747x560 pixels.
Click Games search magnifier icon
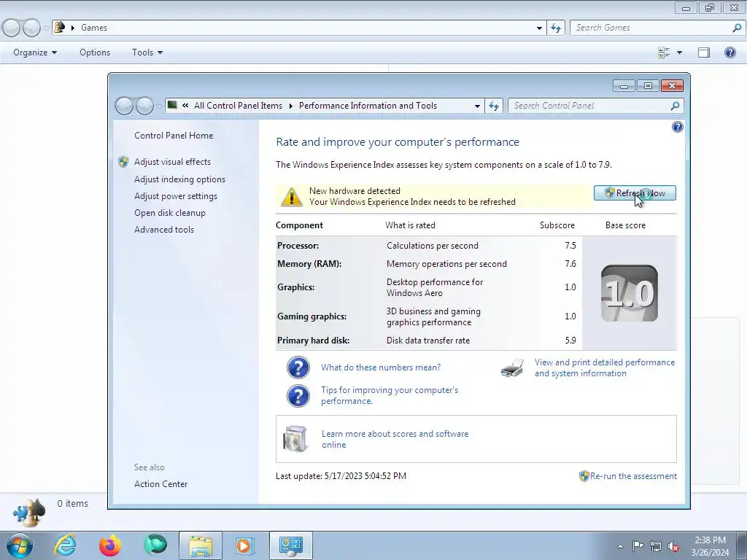[x=737, y=28]
